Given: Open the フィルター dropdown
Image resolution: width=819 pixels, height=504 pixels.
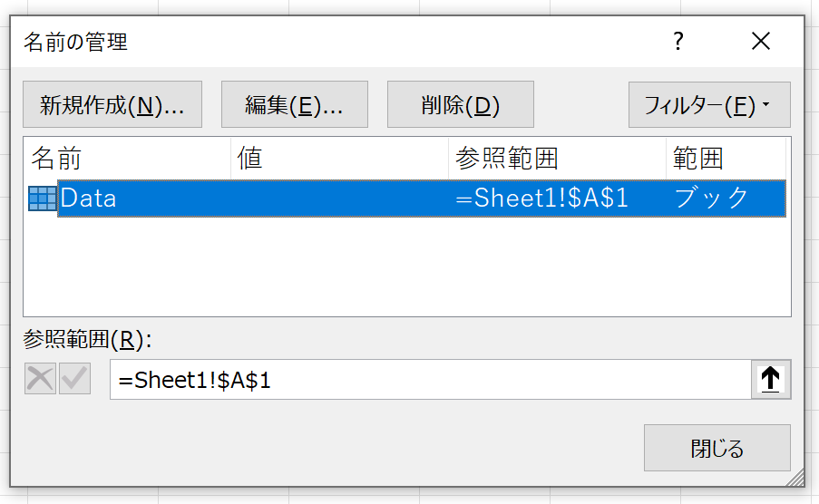Looking at the screenshot, I should point(709,104).
